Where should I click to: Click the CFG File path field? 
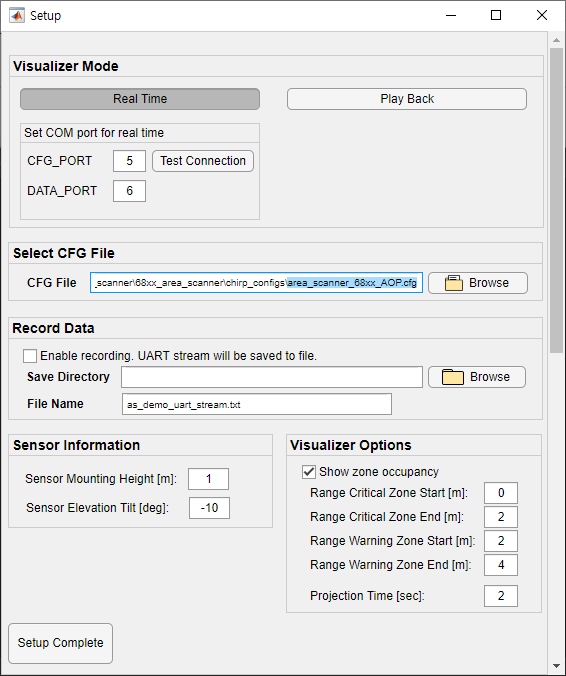pyautogui.click(x=256, y=283)
